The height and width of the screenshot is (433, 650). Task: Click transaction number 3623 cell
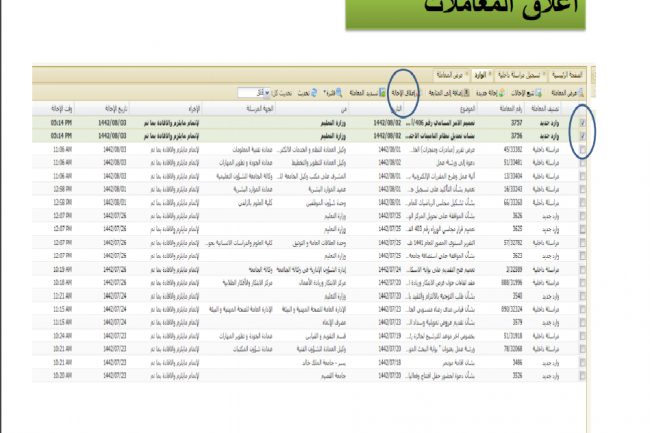517,256
